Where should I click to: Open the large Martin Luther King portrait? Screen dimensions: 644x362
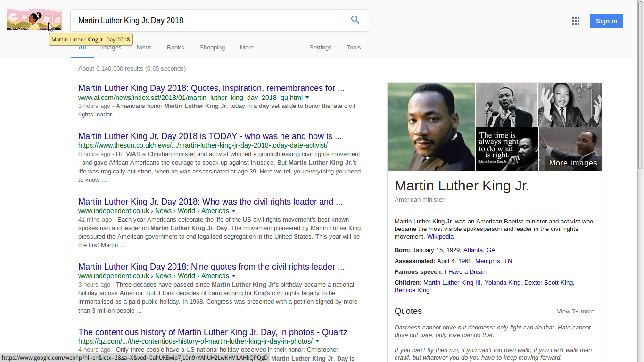click(x=431, y=127)
